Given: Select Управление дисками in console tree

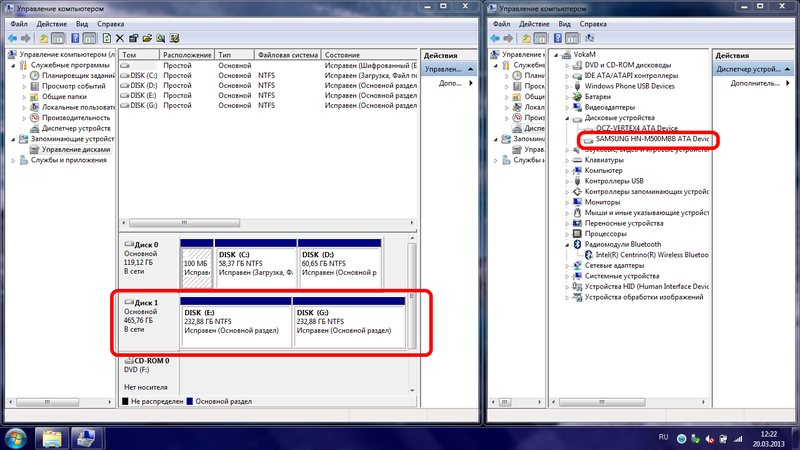Looking at the screenshot, I should [x=76, y=149].
